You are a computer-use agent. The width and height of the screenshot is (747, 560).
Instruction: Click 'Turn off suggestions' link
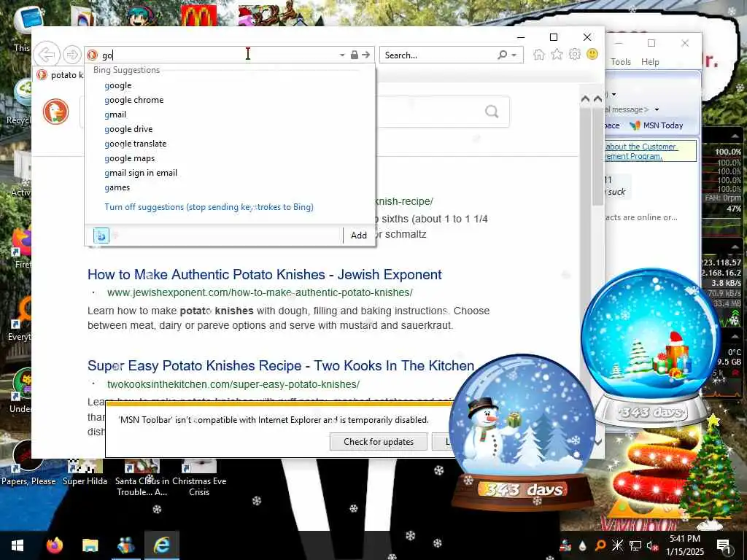coord(209,207)
